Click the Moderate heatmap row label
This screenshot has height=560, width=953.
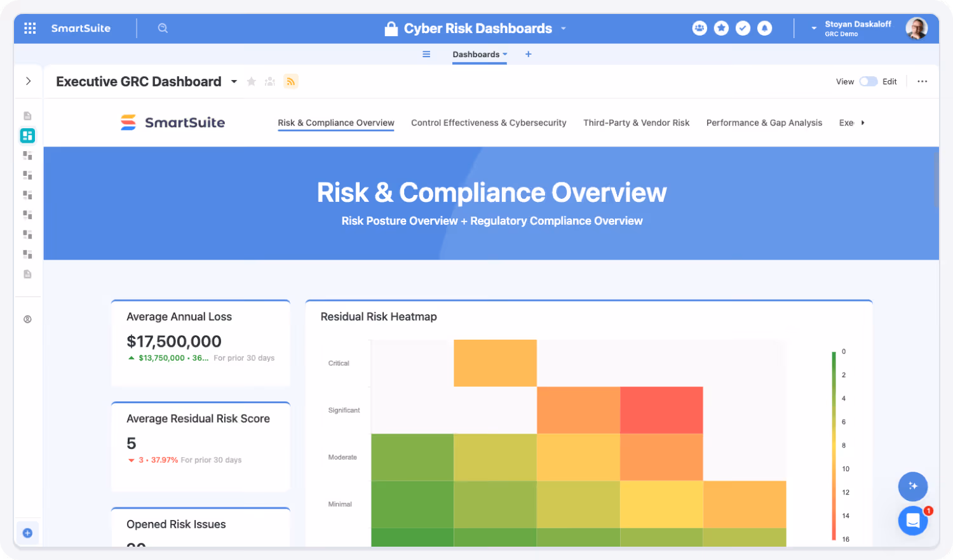pos(342,457)
